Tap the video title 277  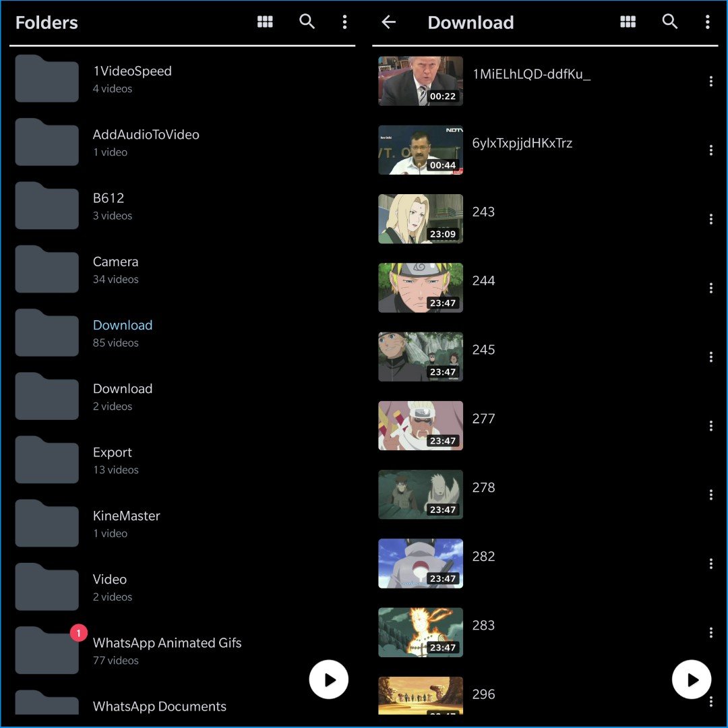point(483,419)
